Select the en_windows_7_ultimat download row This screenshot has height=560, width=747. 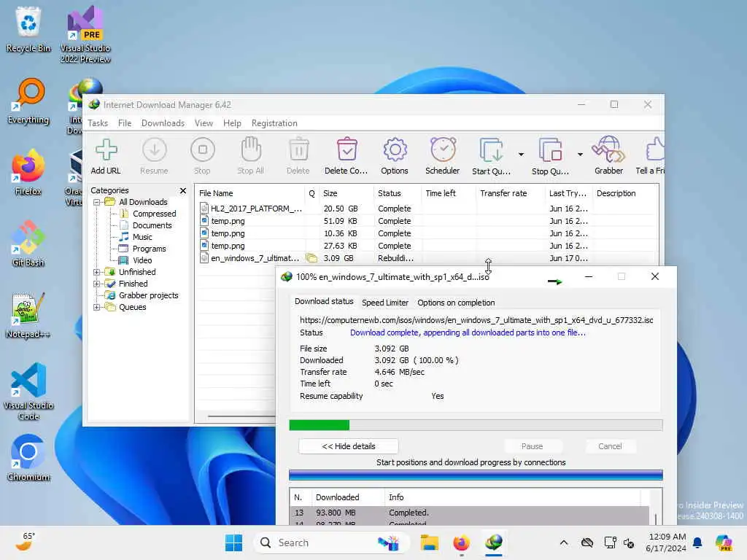(427, 258)
